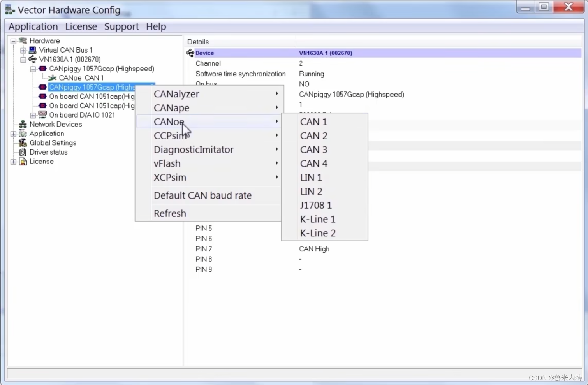Select CANoe in context menu
The height and width of the screenshot is (385, 588).
tap(208, 122)
